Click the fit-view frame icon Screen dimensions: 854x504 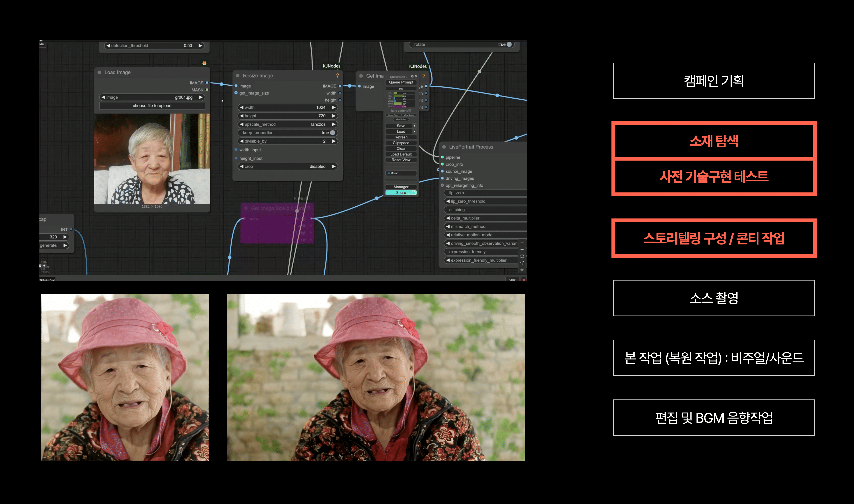pos(522,256)
